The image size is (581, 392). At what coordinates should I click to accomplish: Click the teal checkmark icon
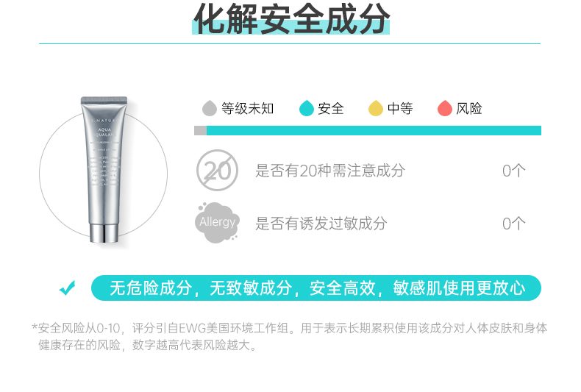pos(68,288)
